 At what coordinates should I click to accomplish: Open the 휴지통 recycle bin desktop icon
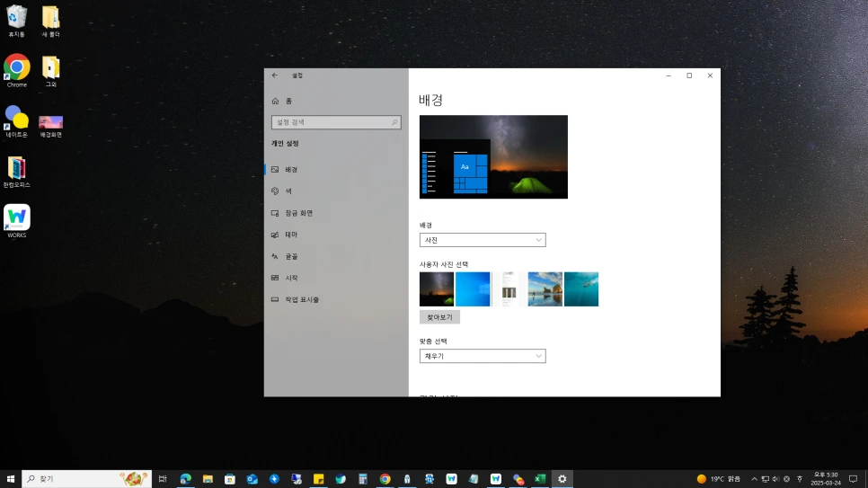(x=16, y=22)
